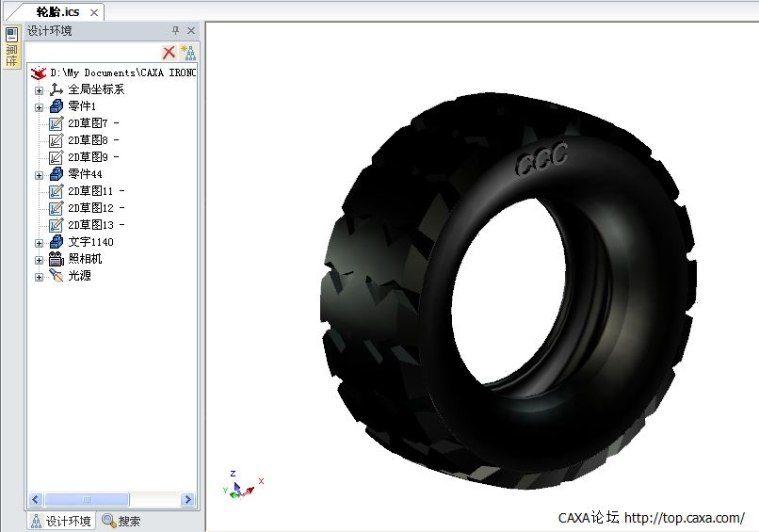Viewport: 759px width, 532px height.
Task: Click the 光源 light source icon
Action: coord(57,276)
